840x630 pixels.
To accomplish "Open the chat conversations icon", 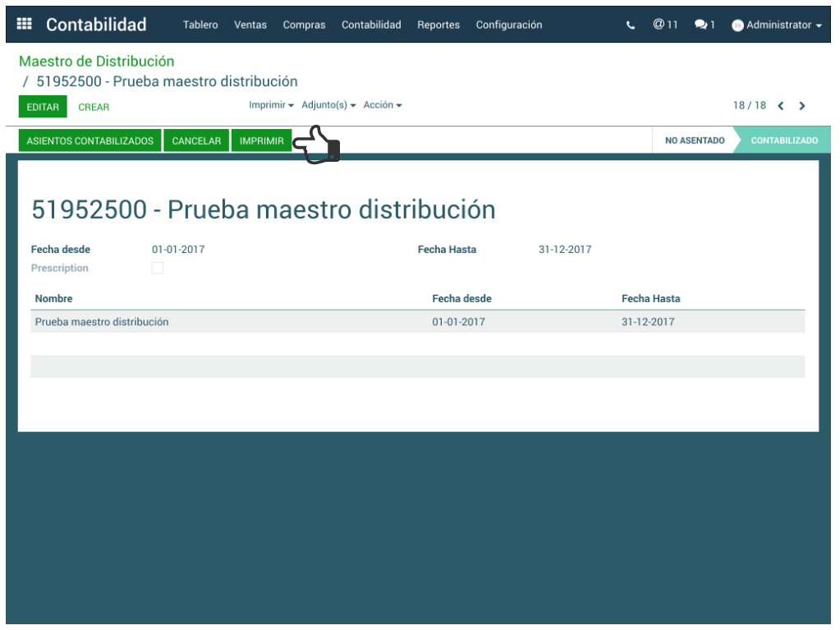I will pos(704,25).
